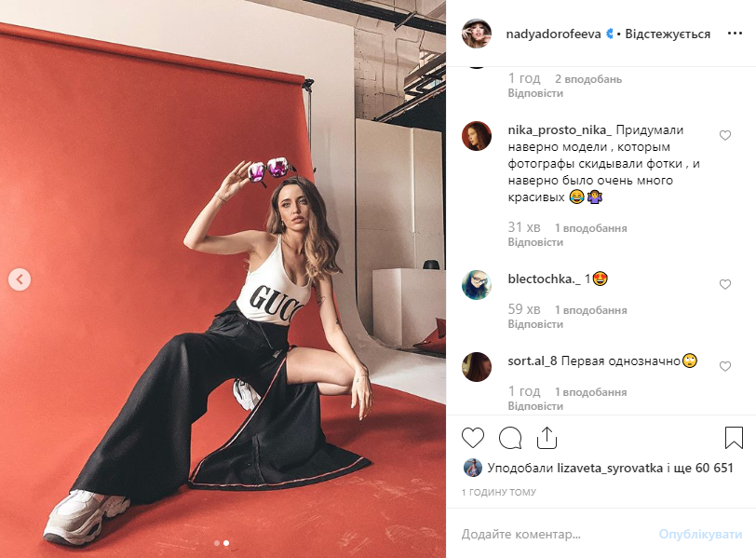Viewport: 756px width, 558px height.
Task: Reply to blectochka._ comment via Відповісти
Action: coord(535,324)
